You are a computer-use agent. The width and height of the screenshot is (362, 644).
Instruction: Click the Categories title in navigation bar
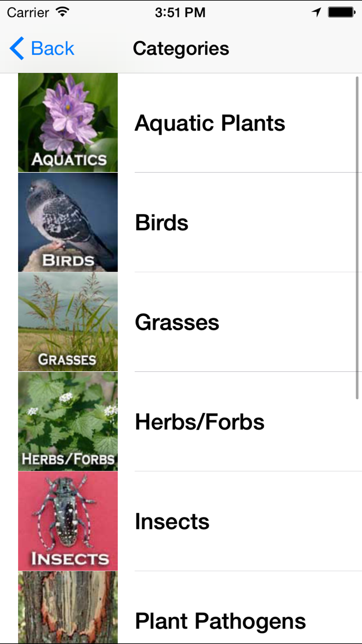point(181,49)
